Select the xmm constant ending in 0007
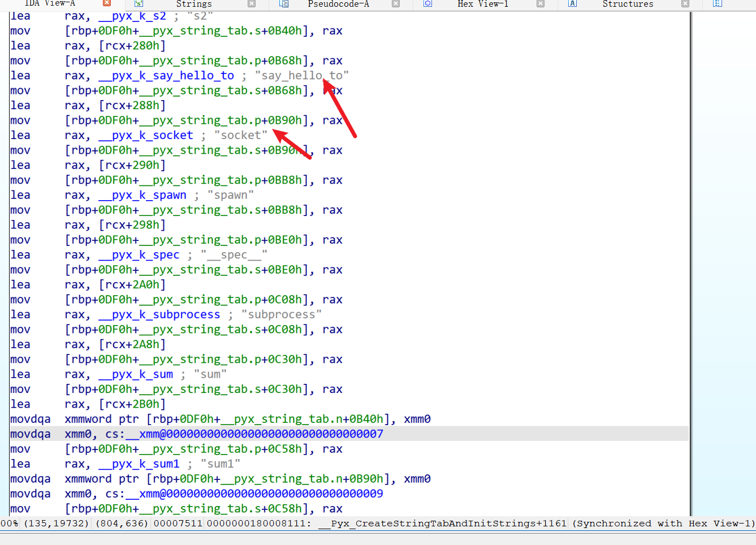This screenshot has height=545, width=756. [x=254, y=435]
